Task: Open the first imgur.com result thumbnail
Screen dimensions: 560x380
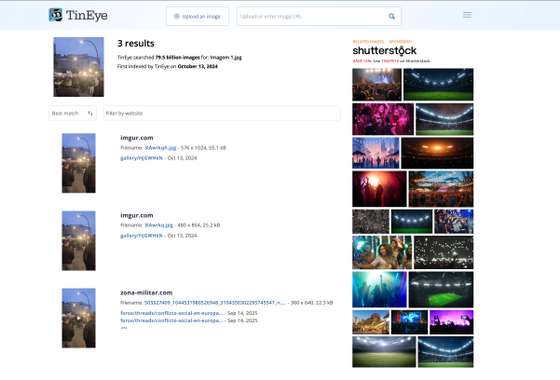Action: click(79, 163)
